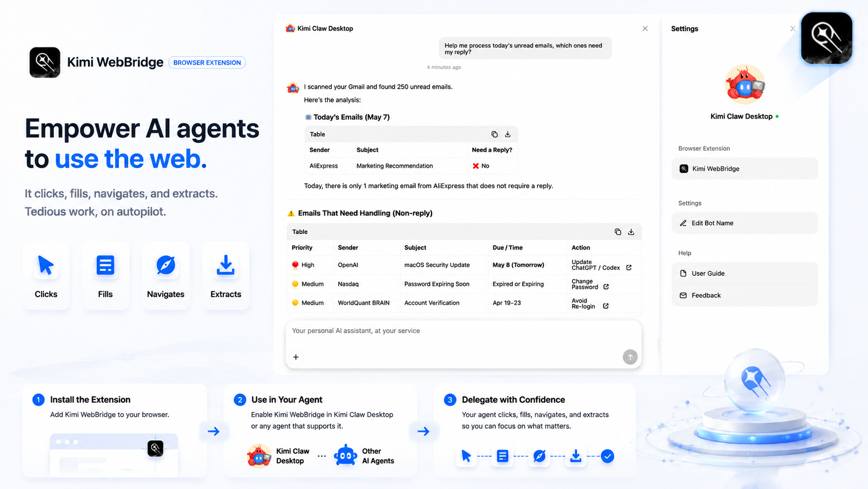Open Kimi WebBridge under Browser Extension
This screenshot has height=489, width=868.
(x=744, y=168)
